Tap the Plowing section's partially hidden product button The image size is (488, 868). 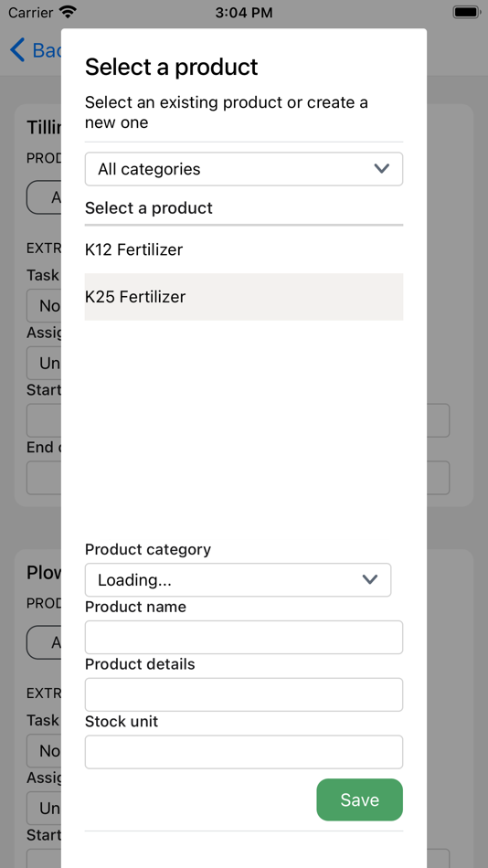tap(44, 642)
